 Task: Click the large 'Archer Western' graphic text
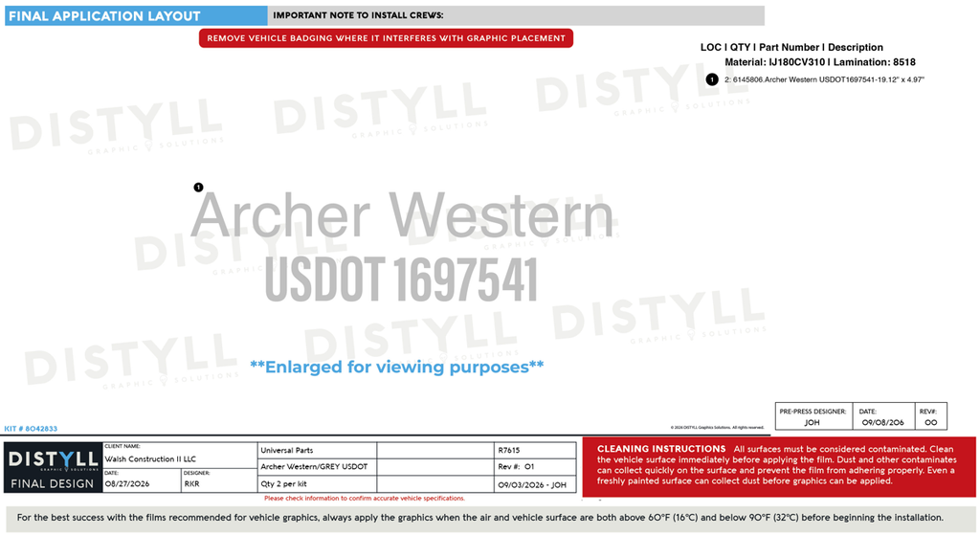point(402,215)
